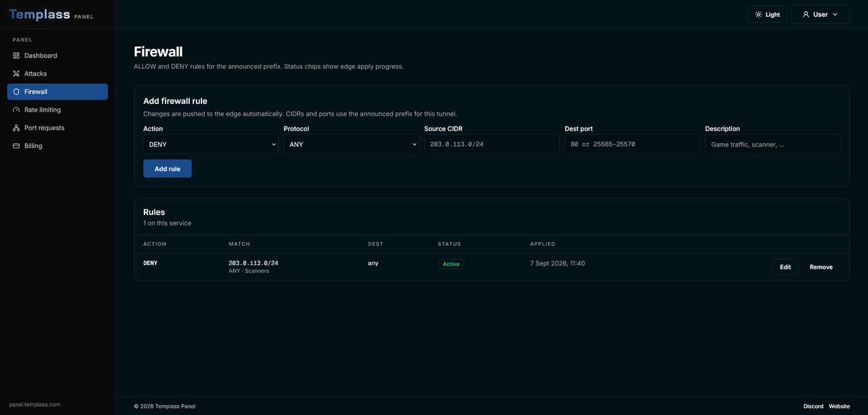Click the panel.templass.com text in sidebar
This screenshot has height=415, width=868.
point(35,404)
